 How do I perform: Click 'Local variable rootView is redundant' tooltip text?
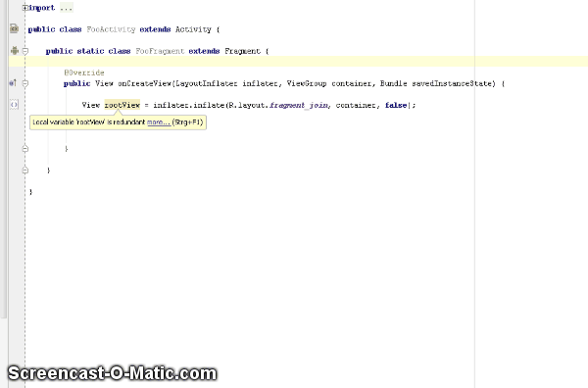tap(89, 122)
